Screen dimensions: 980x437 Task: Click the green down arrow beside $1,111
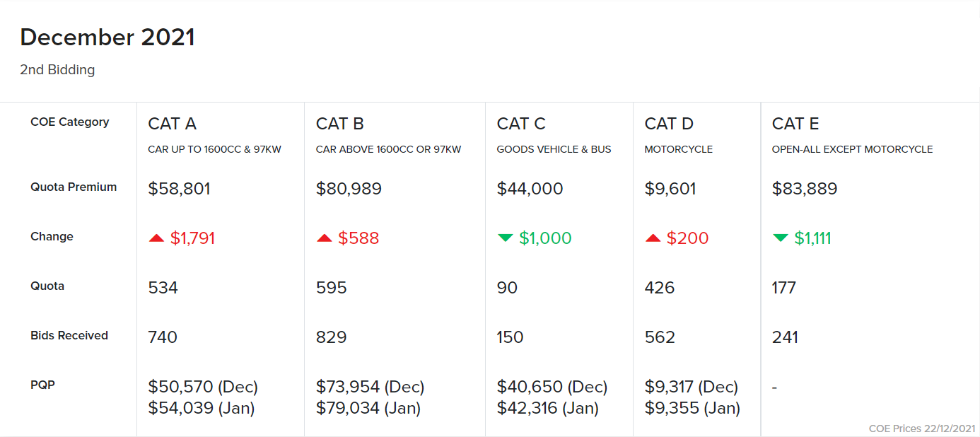(x=780, y=238)
